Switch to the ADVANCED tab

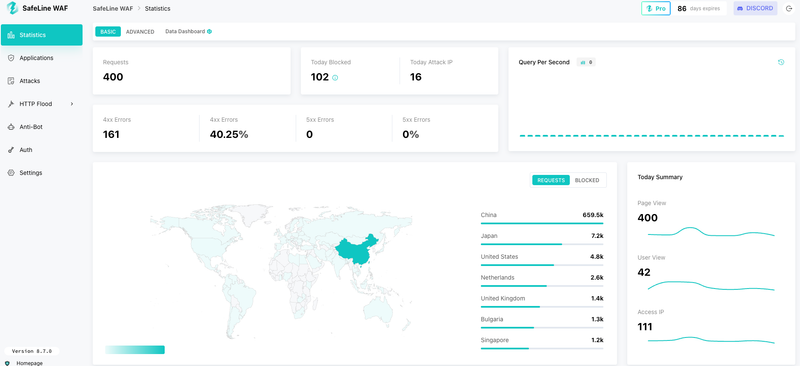point(140,32)
